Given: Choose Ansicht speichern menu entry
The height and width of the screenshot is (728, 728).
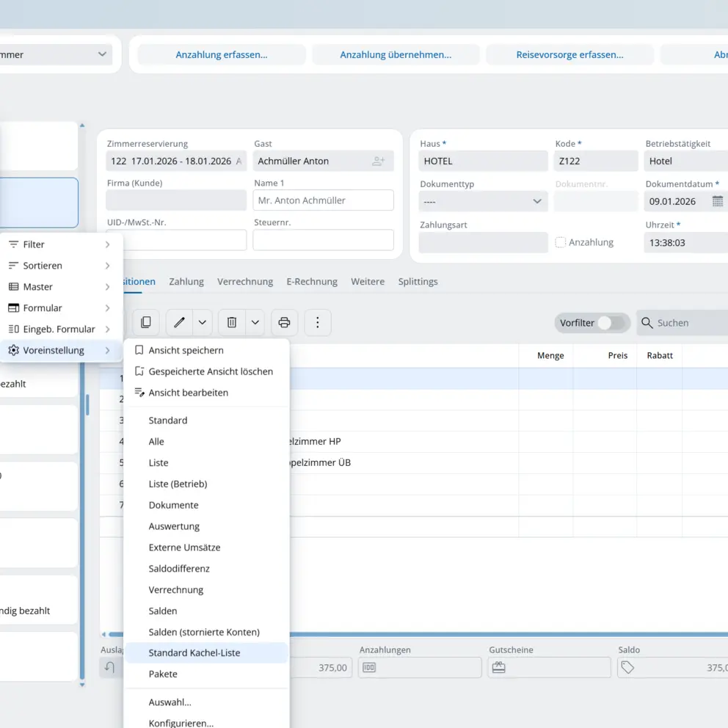Looking at the screenshot, I should (x=186, y=351).
